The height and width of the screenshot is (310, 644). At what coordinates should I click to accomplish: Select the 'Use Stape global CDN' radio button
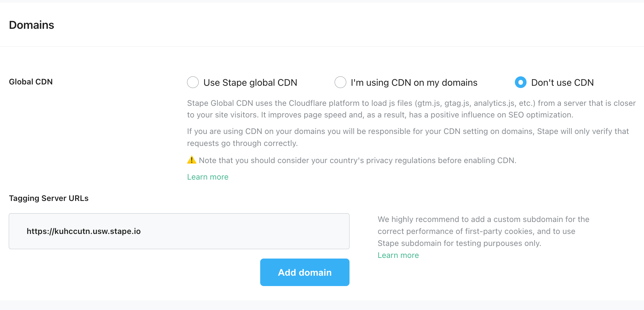coord(193,83)
